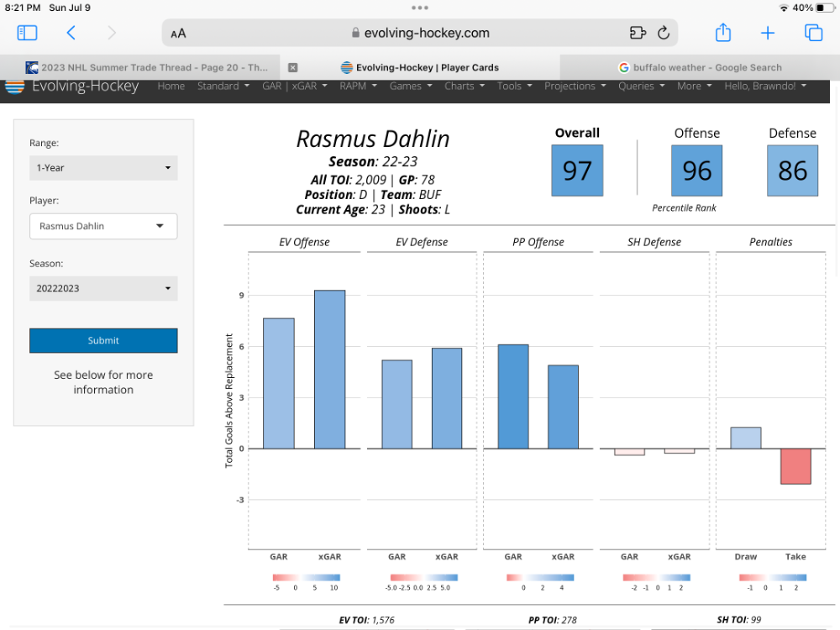
Task: Click the EV Defense xGAR bar
Action: [x=447, y=398]
